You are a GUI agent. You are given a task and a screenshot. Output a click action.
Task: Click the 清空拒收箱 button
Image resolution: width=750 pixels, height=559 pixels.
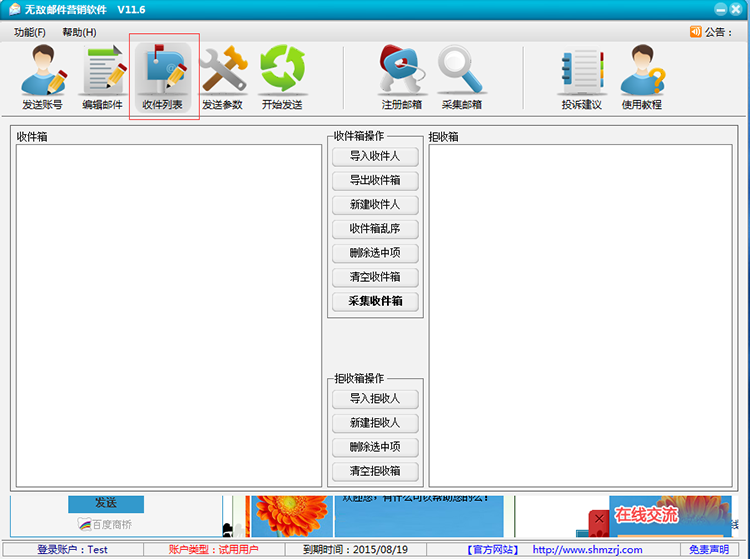tap(375, 471)
